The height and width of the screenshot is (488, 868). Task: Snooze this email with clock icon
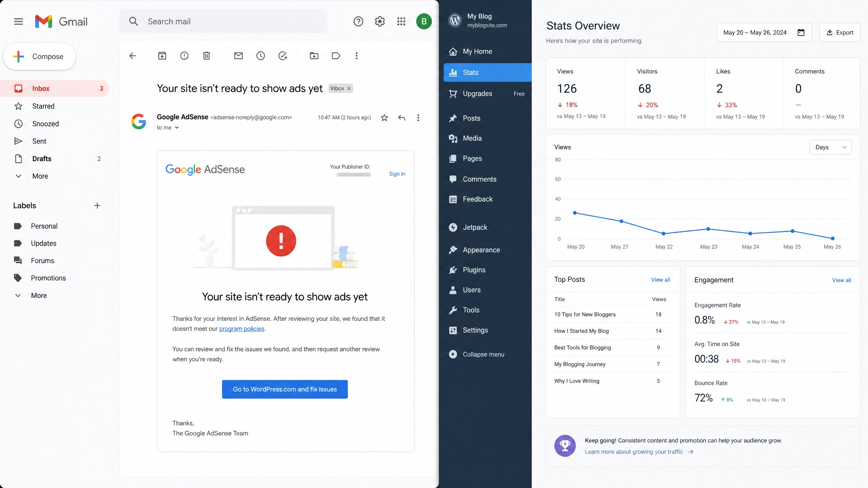[x=260, y=56]
